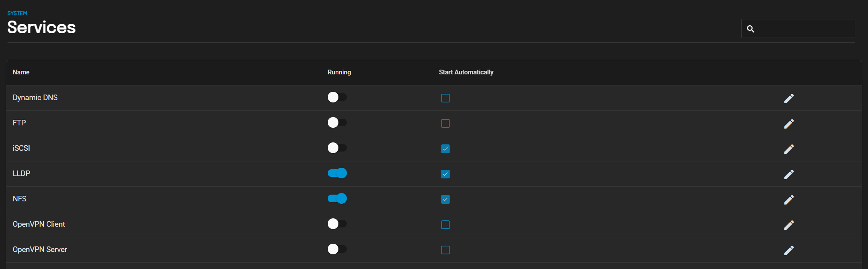Click the search magnifier icon
The image size is (868, 269).
tap(750, 28)
